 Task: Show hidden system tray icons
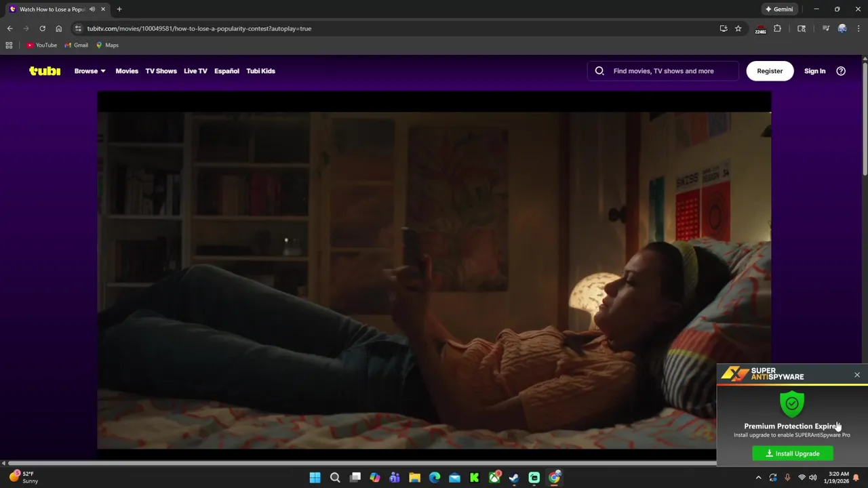758,477
